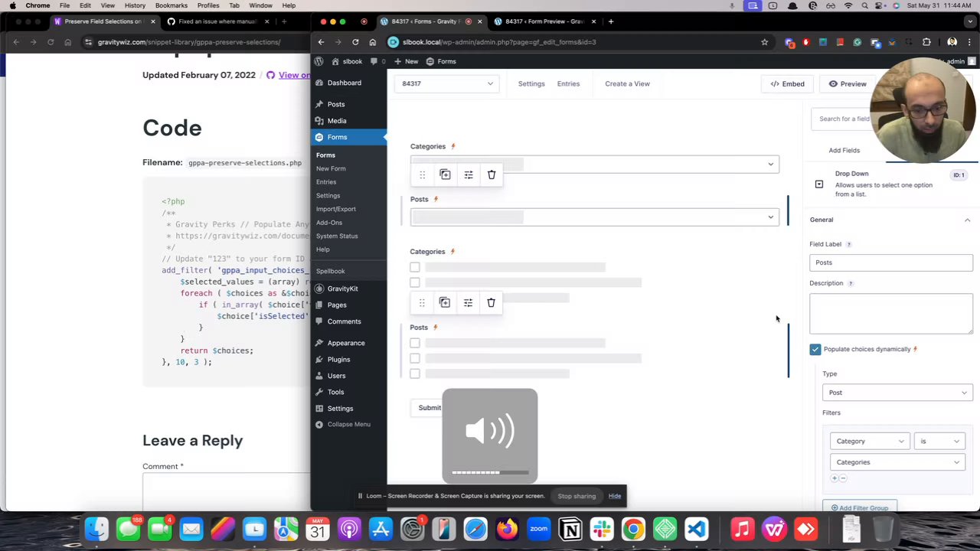Click the Field Label input containing Posts
This screenshot has width=980, height=551.
[x=890, y=262]
